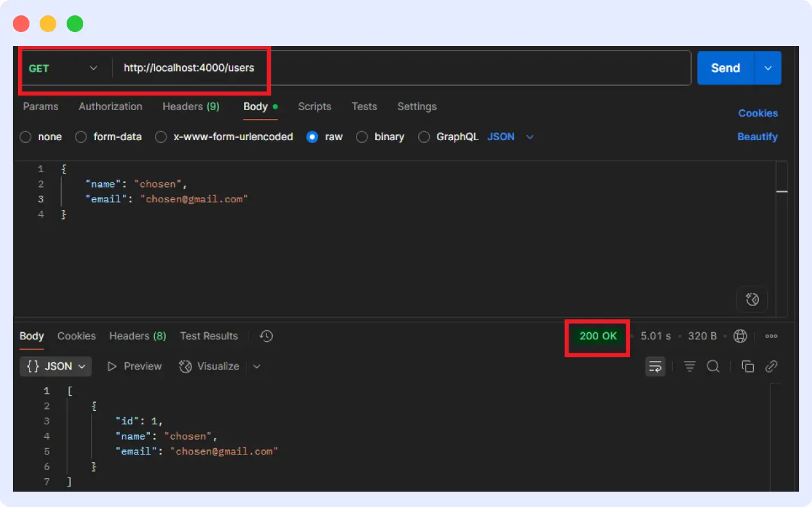Open Postbot AI assistant
The height and width of the screenshot is (507, 812).
tap(752, 299)
